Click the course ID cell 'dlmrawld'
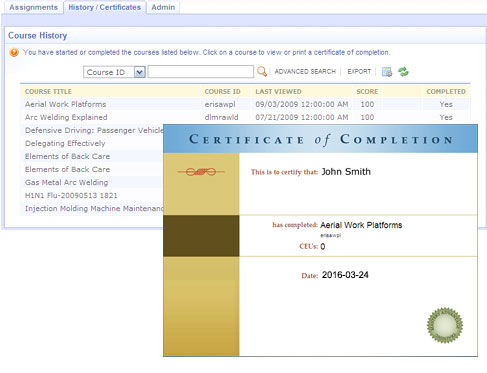 click(221, 117)
